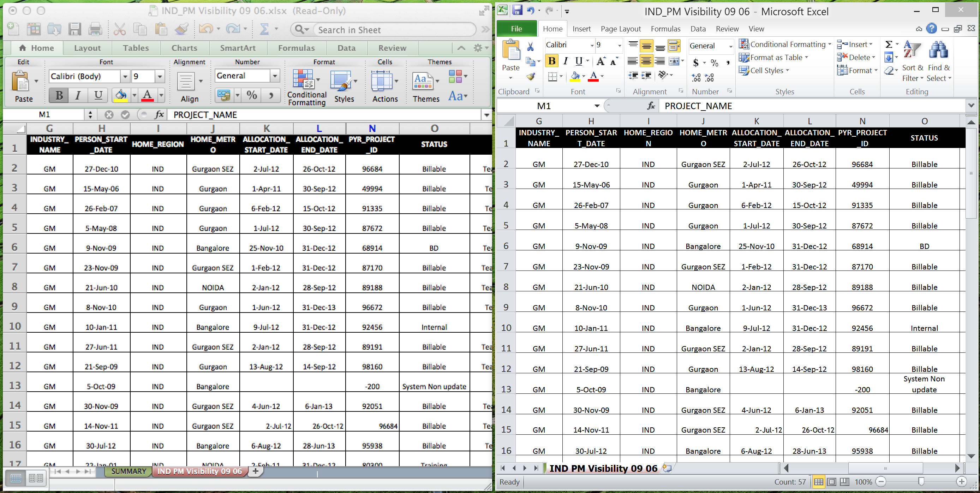
Task: Switch to Page Layout view in status bar
Action: [x=832, y=482]
